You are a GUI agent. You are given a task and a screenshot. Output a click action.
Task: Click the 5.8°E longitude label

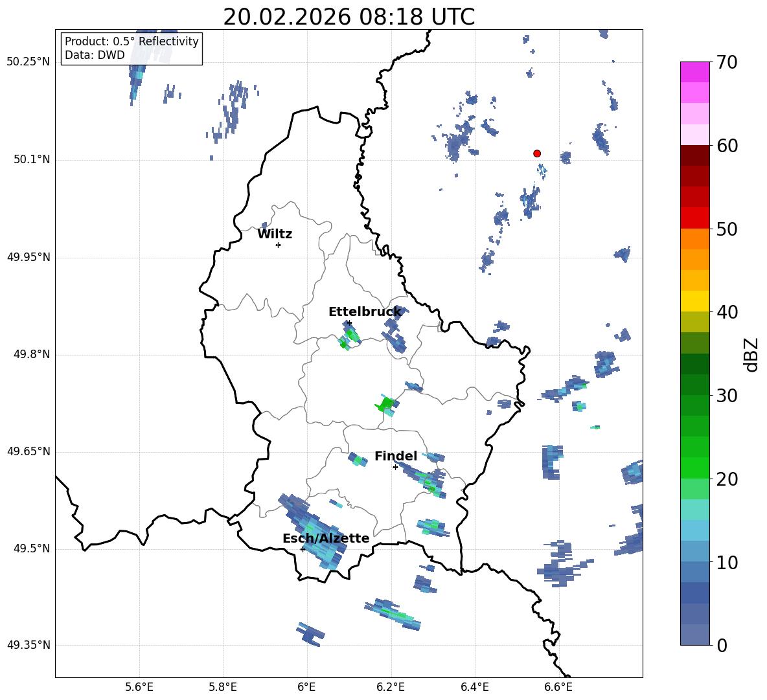coord(223,687)
